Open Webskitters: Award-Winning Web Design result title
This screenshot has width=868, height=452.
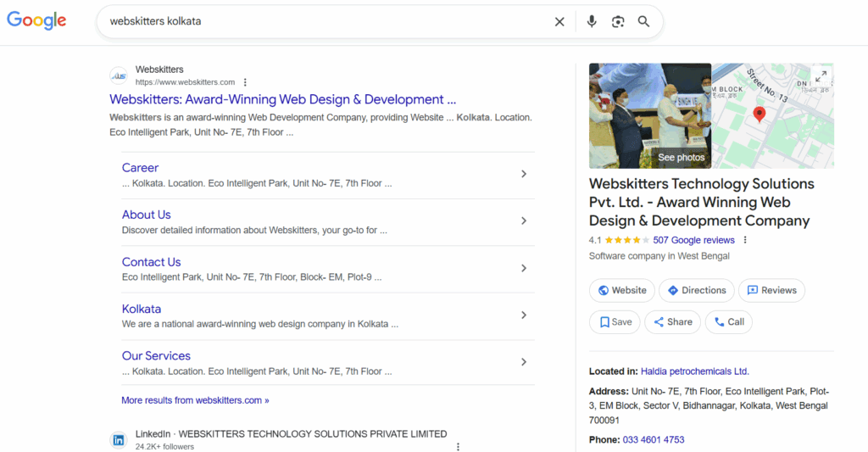click(283, 99)
